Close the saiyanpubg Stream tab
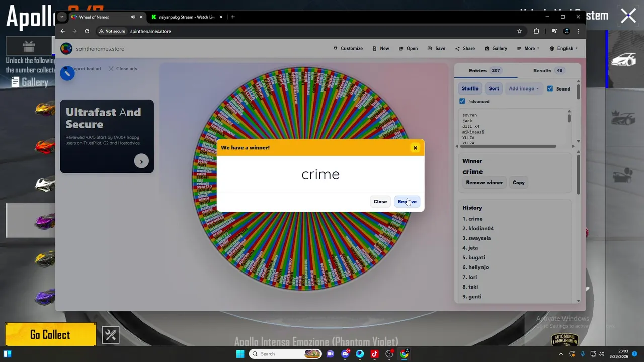Image resolution: width=644 pixels, height=362 pixels. [220, 17]
